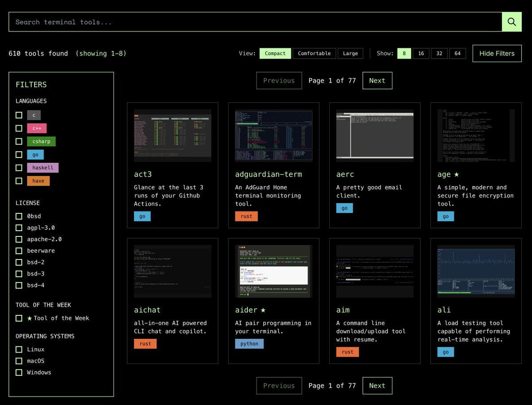
Task: Switch to Compact view
Action: coord(275,53)
